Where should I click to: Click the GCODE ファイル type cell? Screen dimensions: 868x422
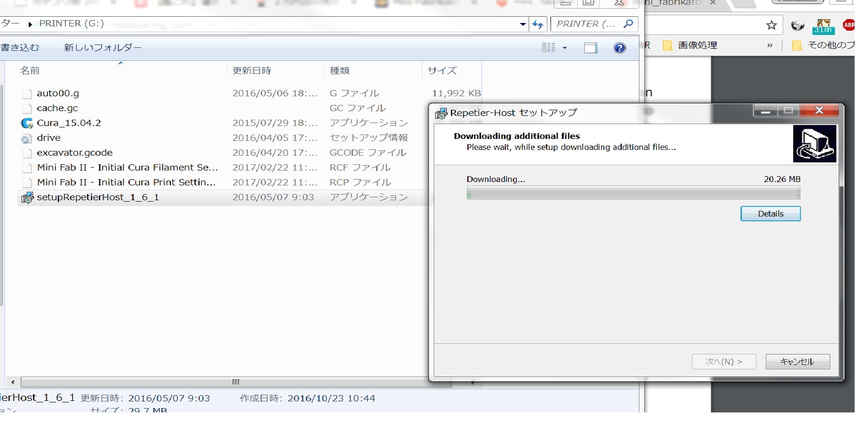pos(368,153)
